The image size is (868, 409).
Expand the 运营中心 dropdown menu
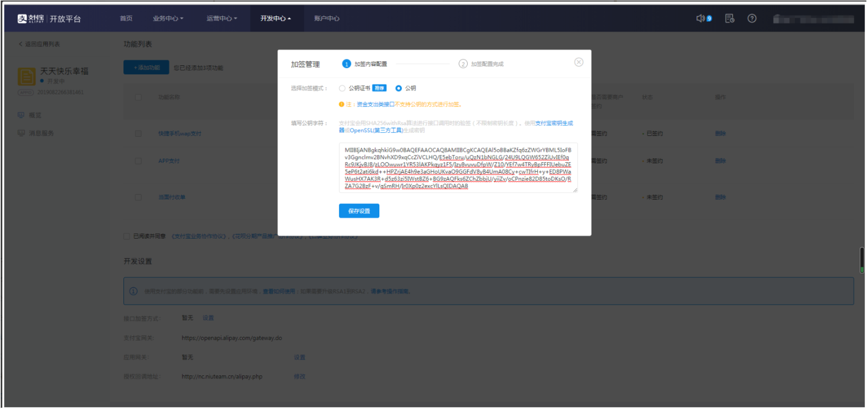[222, 19]
